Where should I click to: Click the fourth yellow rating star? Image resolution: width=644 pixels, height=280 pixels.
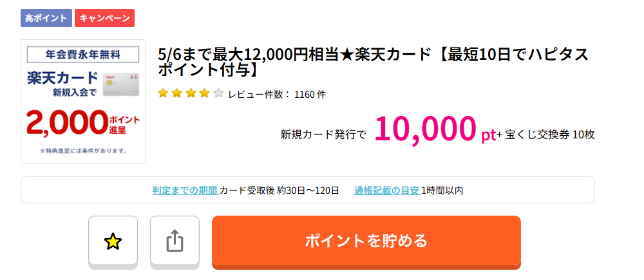point(205,93)
